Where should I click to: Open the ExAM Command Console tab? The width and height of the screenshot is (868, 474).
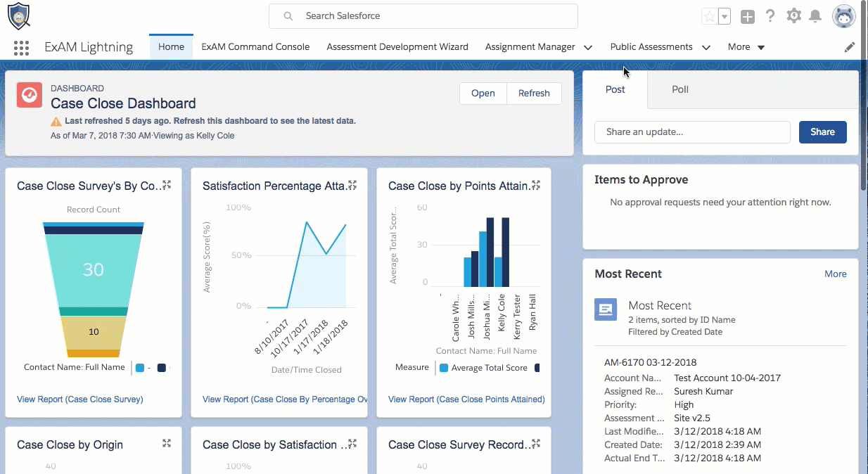point(255,47)
